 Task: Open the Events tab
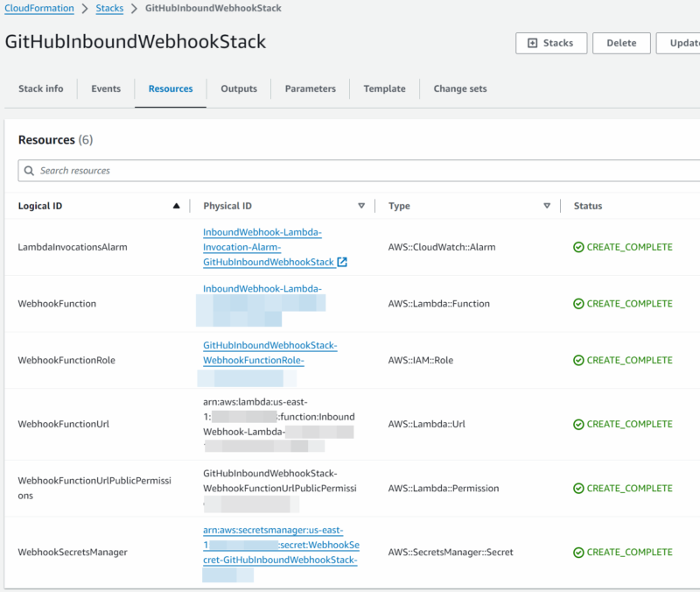[x=106, y=88]
